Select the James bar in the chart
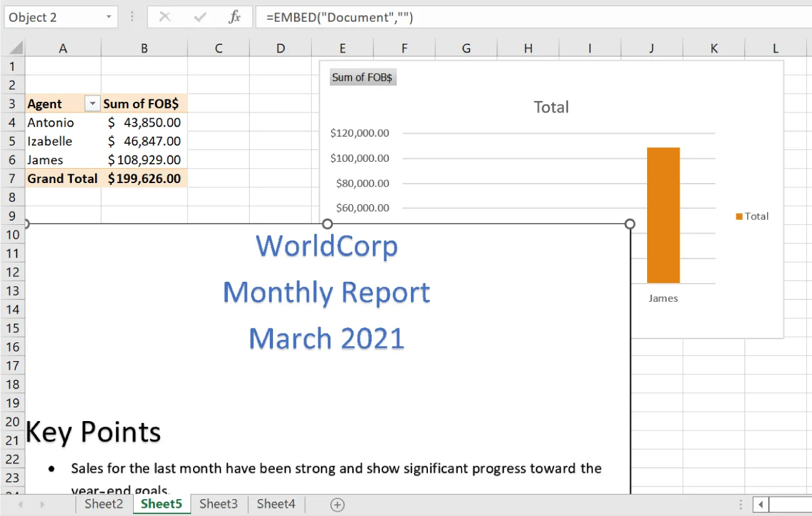 point(663,212)
